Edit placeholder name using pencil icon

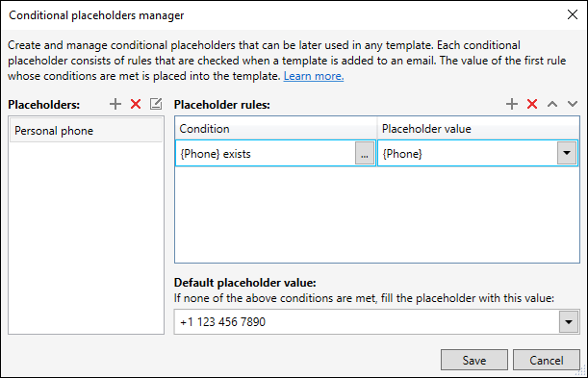click(156, 104)
